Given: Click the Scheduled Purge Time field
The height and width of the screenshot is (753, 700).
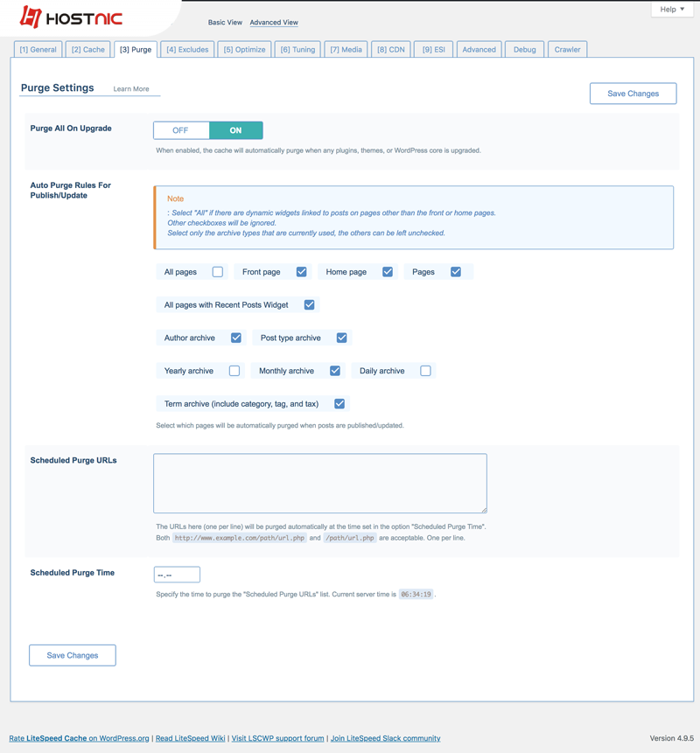Looking at the screenshot, I should (177, 575).
